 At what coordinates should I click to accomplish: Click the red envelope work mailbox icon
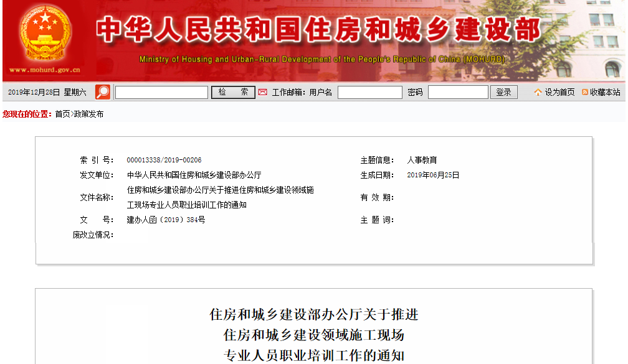(263, 92)
